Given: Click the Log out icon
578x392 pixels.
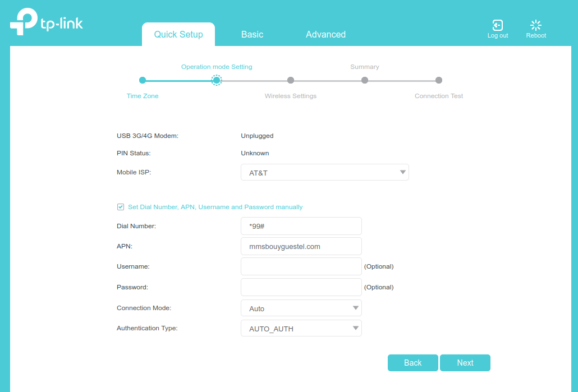Looking at the screenshot, I should (x=497, y=25).
